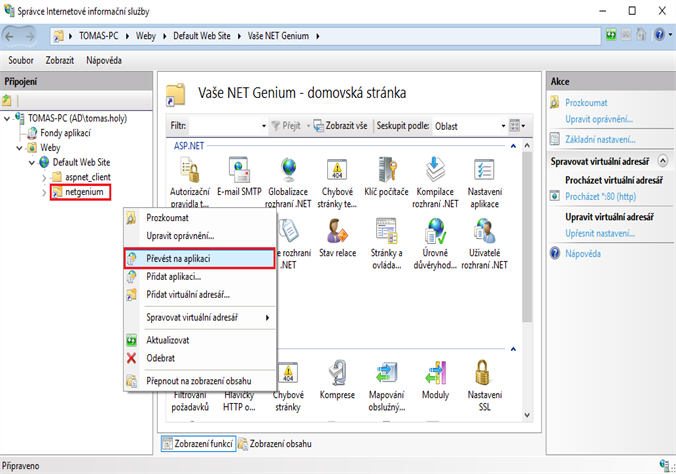The image size is (676, 474).
Task: Open the Stav relace icon
Action: (x=337, y=231)
